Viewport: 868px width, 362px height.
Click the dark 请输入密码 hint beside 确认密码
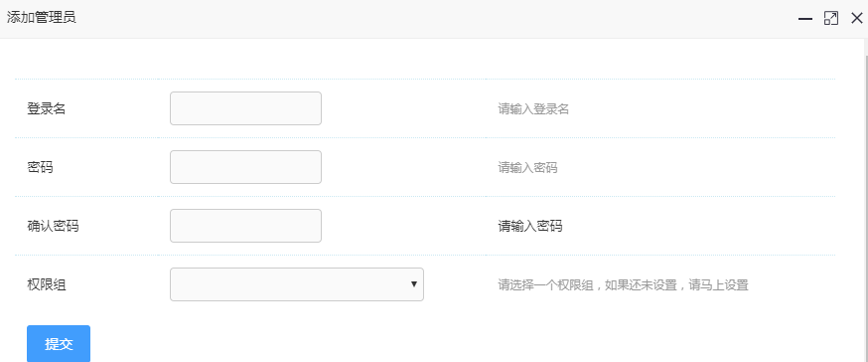coord(530,227)
